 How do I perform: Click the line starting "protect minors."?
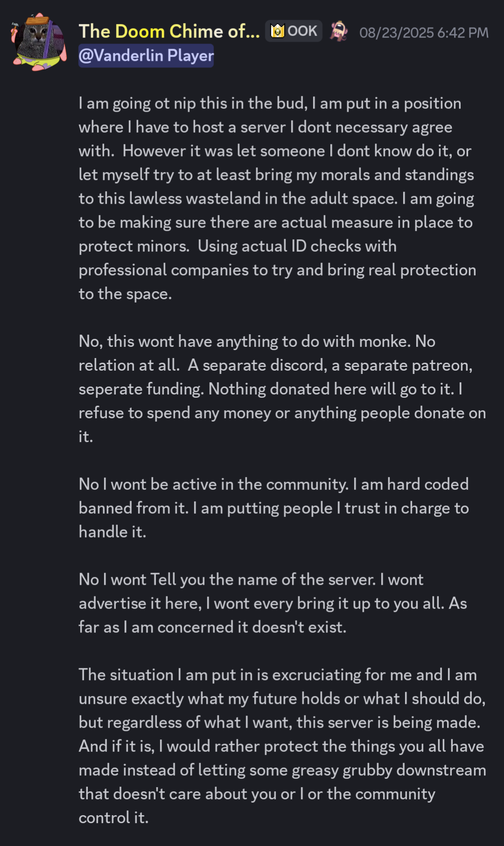(237, 246)
